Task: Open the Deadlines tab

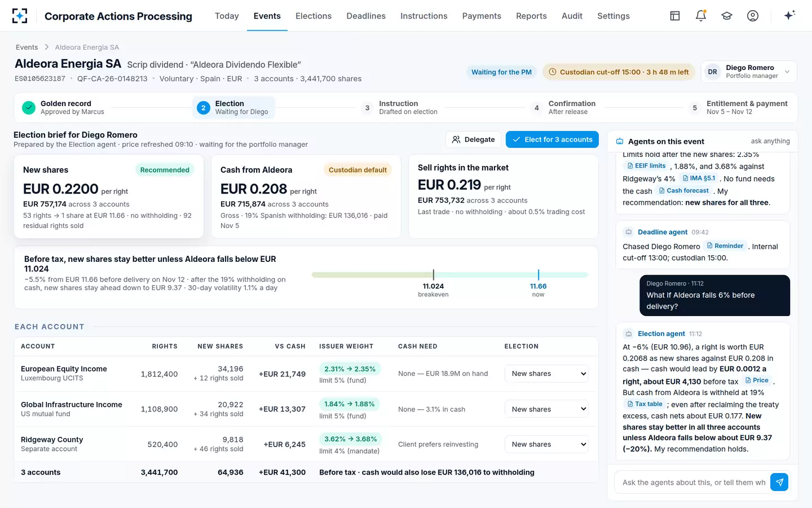Action: (x=366, y=16)
